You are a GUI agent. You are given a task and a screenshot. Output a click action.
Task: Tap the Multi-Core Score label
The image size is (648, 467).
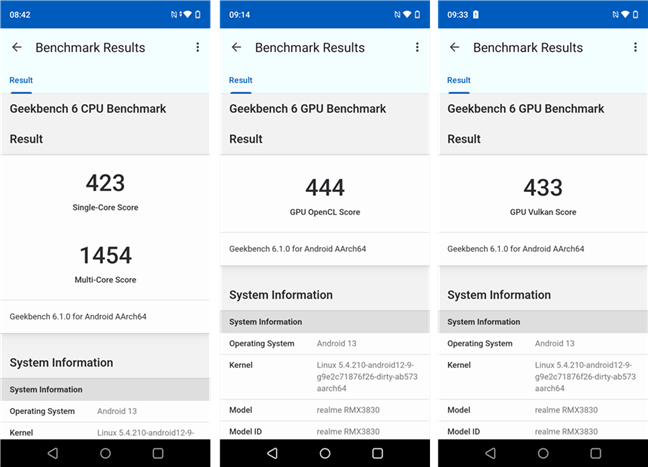click(x=105, y=280)
